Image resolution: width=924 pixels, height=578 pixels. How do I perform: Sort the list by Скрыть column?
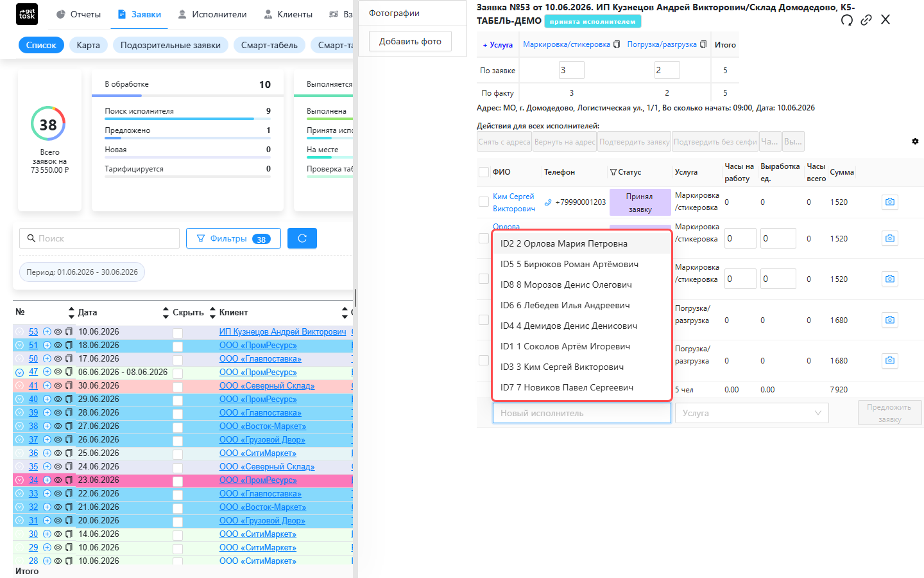coord(212,313)
